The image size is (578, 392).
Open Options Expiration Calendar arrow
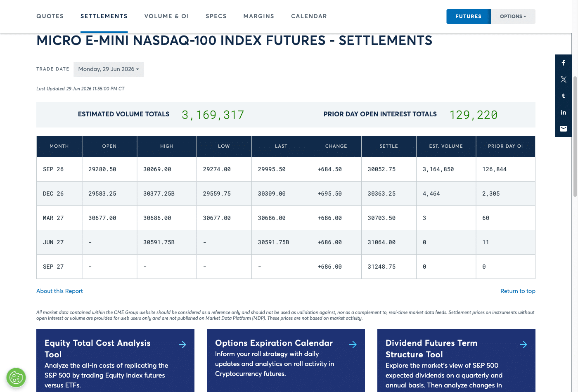point(353,345)
